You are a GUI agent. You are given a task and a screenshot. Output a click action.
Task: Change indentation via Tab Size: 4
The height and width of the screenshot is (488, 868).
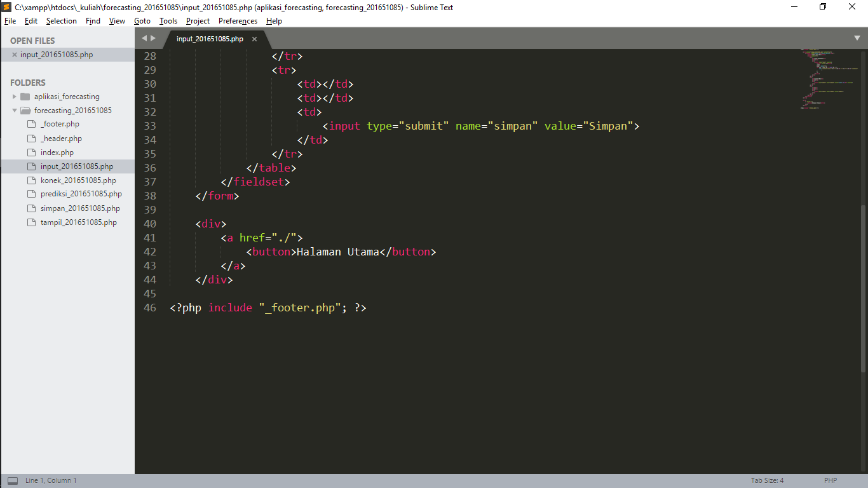tap(767, 481)
